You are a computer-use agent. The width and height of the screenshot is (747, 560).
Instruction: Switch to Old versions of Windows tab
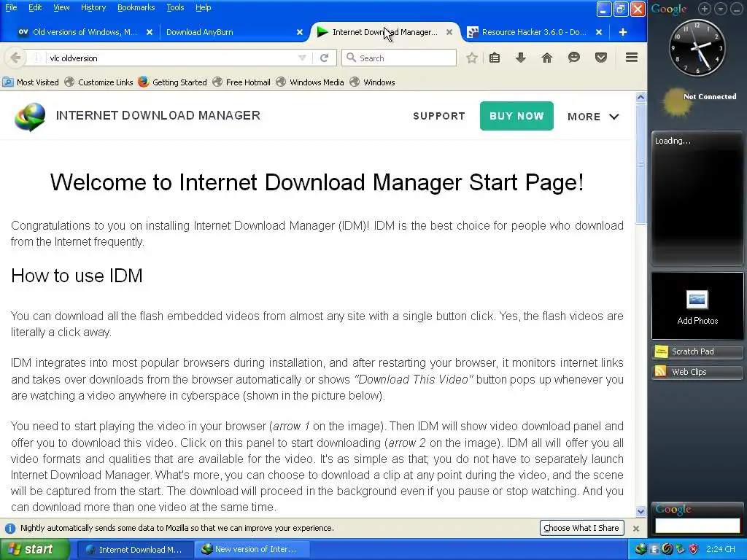85,32
